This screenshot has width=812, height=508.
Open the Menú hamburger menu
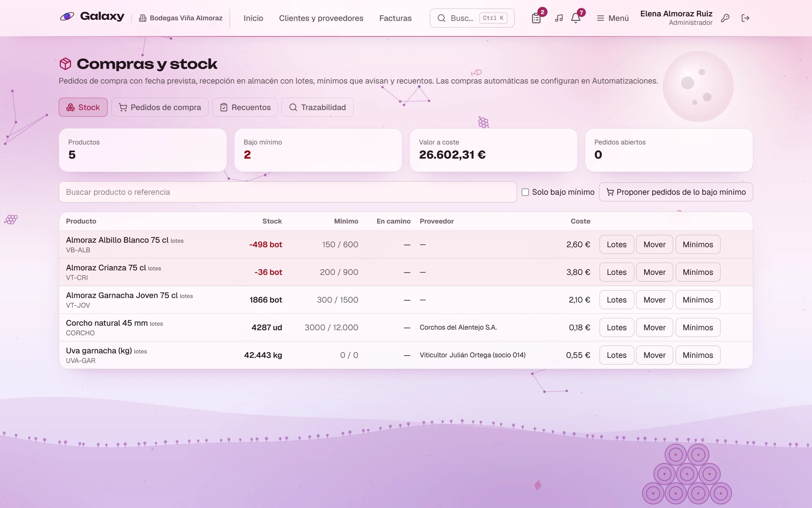(613, 18)
